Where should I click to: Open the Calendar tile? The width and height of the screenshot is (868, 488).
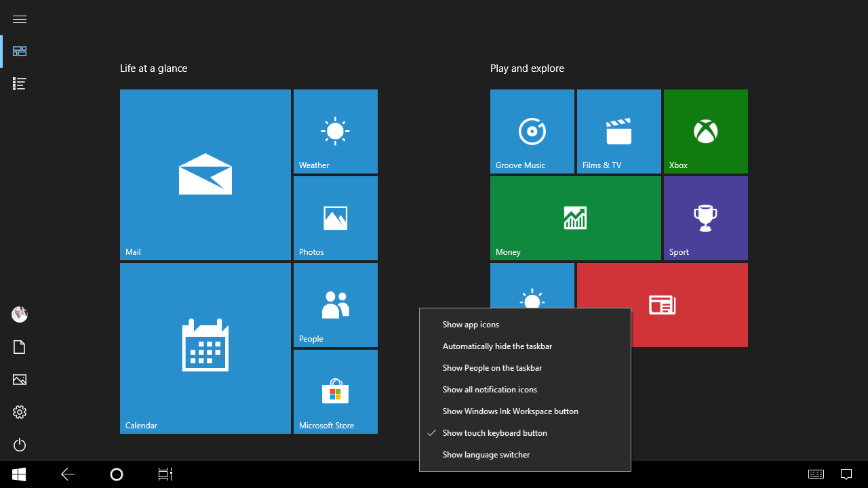click(x=205, y=348)
